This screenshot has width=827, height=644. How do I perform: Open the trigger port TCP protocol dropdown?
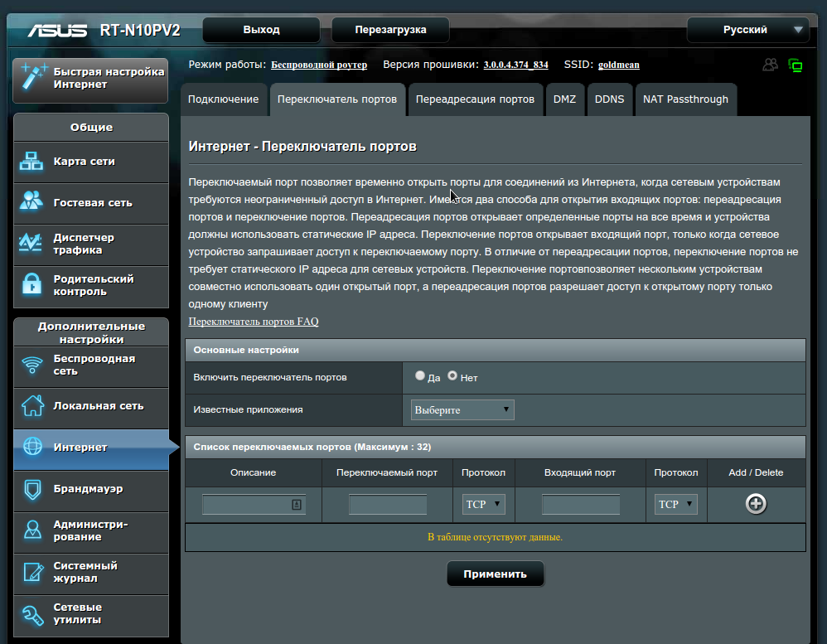[x=484, y=504]
